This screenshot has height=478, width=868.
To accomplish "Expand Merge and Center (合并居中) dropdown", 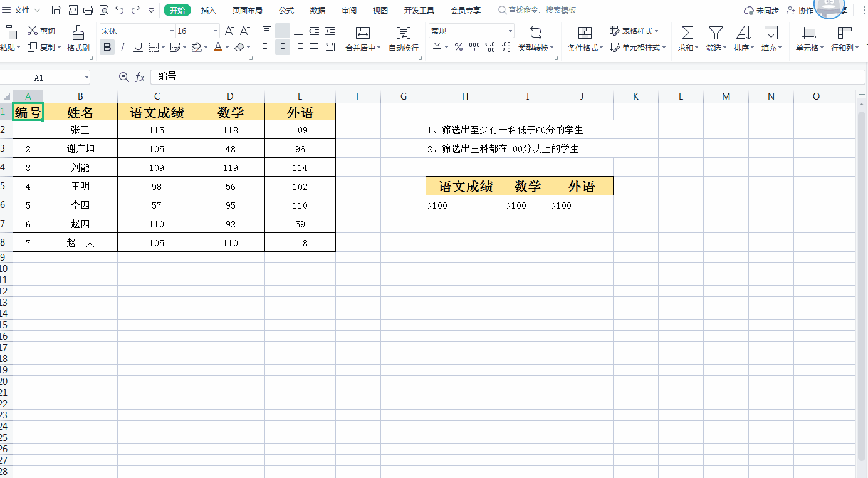I will click(x=379, y=48).
